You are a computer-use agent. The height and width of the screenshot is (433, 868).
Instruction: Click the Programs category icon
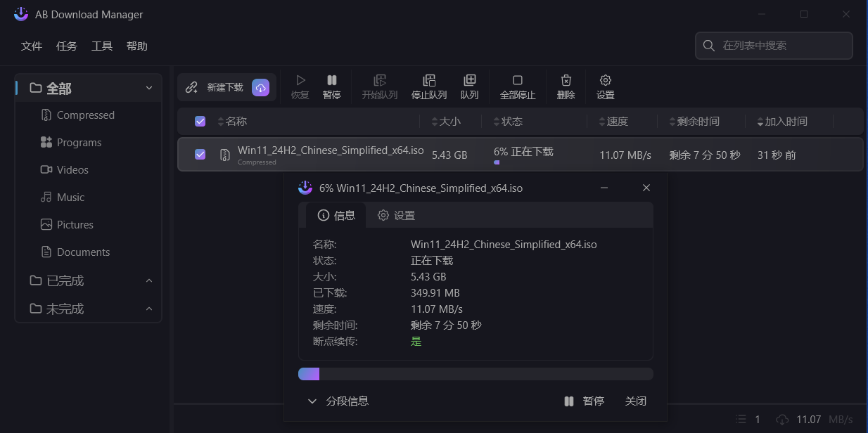[46, 143]
